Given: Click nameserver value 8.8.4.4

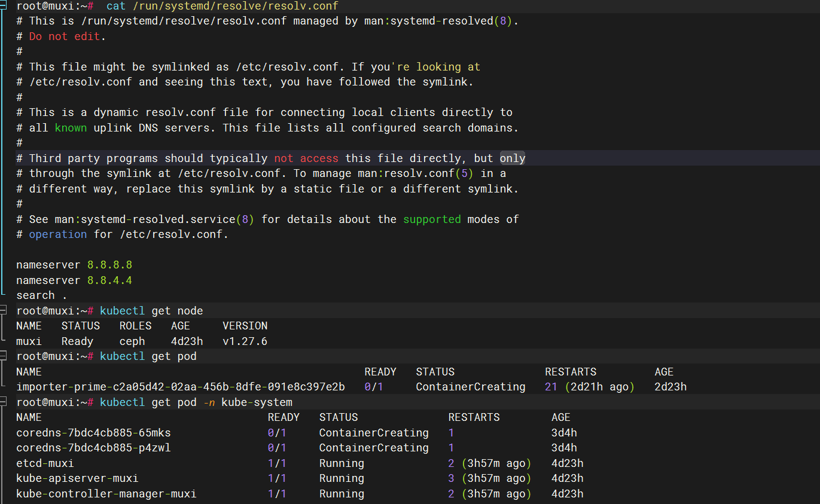Looking at the screenshot, I should pyautogui.click(x=109, y=280).
